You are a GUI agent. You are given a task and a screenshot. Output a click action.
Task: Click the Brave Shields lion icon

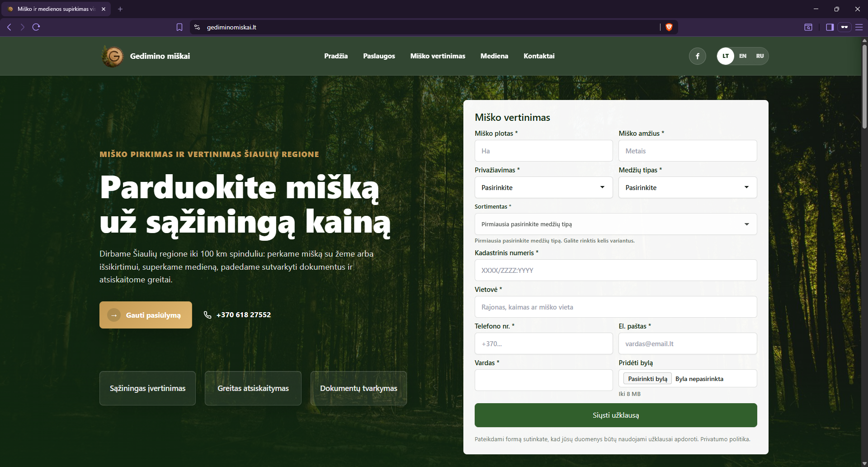tap(669, 27)
